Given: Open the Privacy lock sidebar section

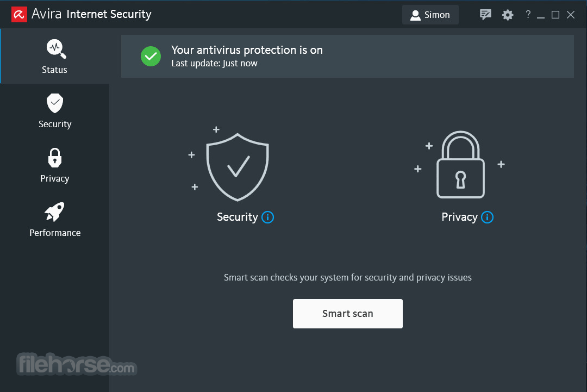Looking at the screenshot, I should [x=55, y=165].
